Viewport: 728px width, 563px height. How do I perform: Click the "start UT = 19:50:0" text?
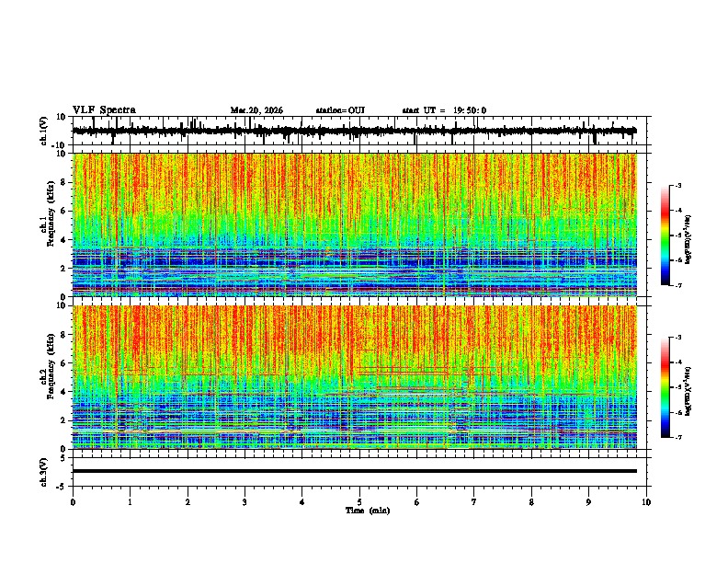tap(444, 110)
